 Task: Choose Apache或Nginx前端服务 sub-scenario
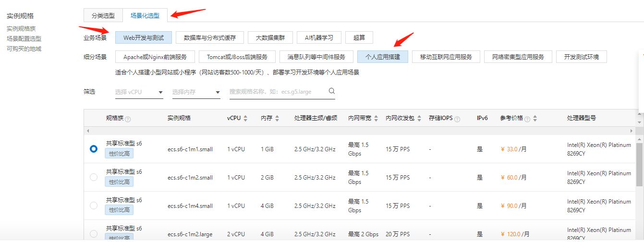pyautogui.click(x=155, y=57)
